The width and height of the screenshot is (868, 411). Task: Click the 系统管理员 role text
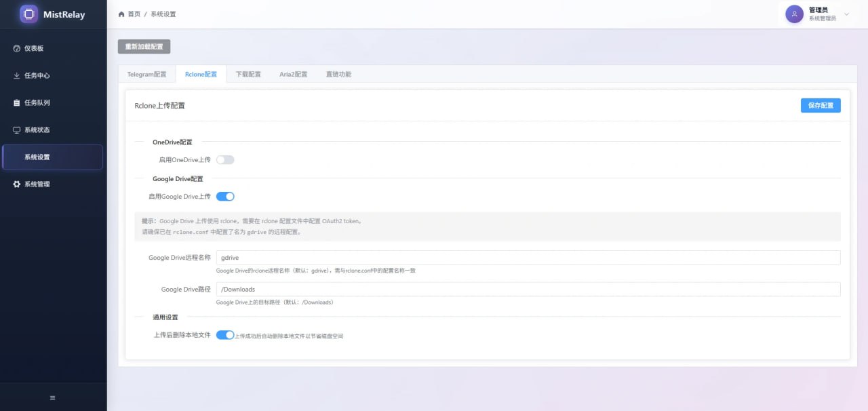pyautogui.click(x=823, y=19)
